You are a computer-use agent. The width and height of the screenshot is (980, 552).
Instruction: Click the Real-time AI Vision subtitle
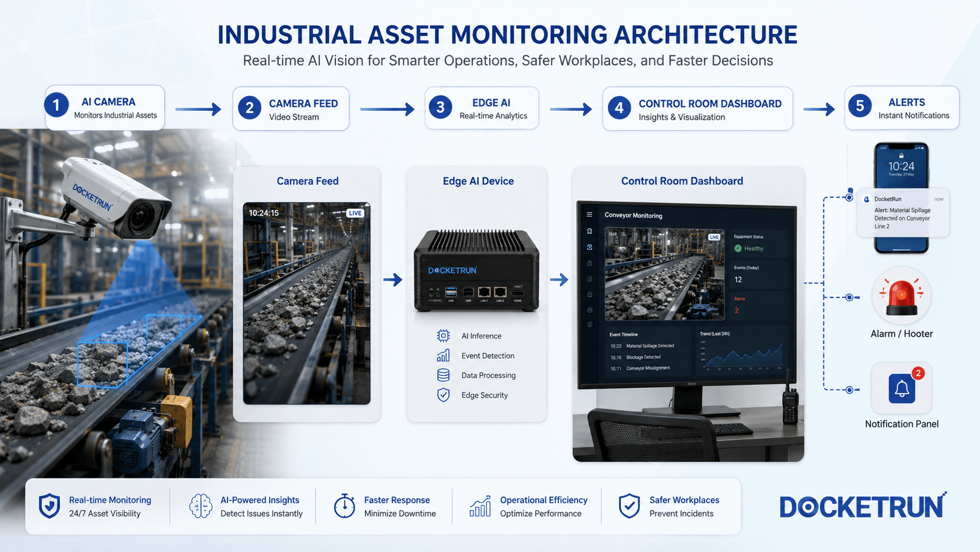[x=508, y=60]
